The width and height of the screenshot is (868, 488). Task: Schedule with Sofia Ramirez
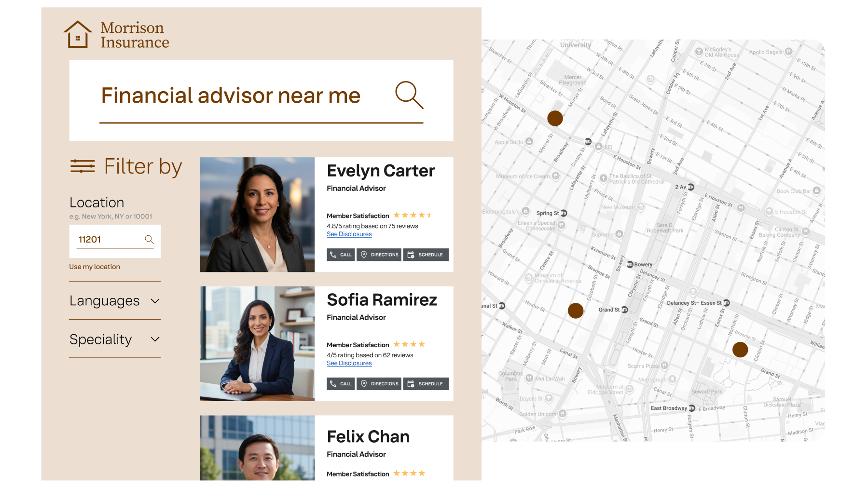point(426,384)
